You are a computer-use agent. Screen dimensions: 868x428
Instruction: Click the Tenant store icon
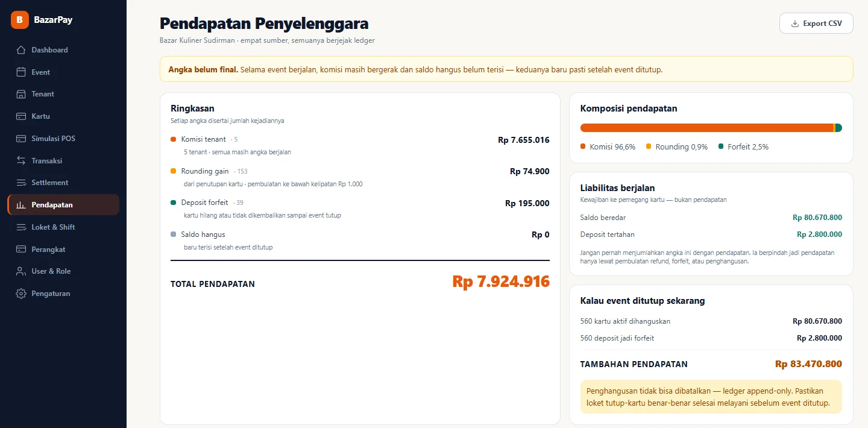click(21, 94)
